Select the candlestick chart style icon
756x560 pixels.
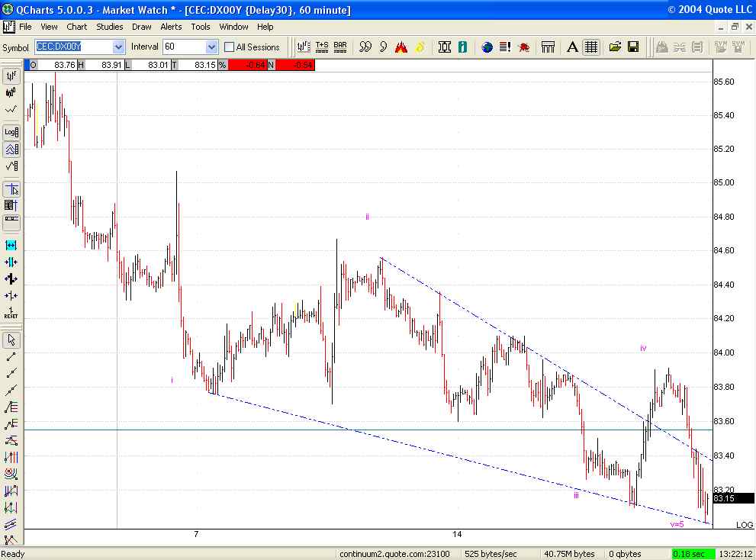(x=11, y=92)
